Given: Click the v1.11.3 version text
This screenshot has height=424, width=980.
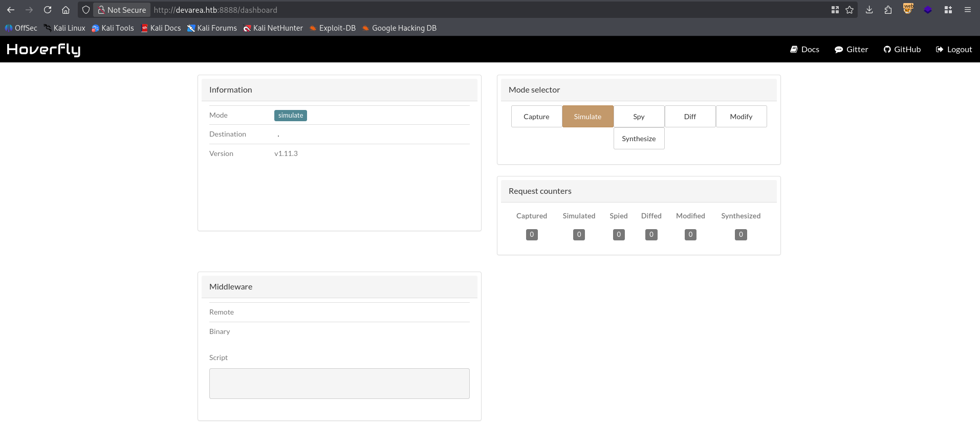Looking at the screenshot, I should click(x=286, y=153).
